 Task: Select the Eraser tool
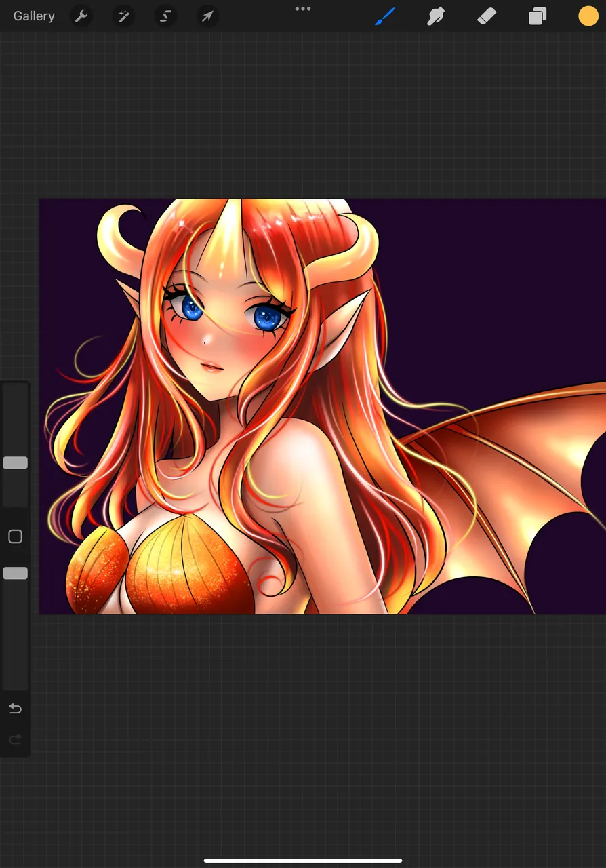click(x=487, y=16)
